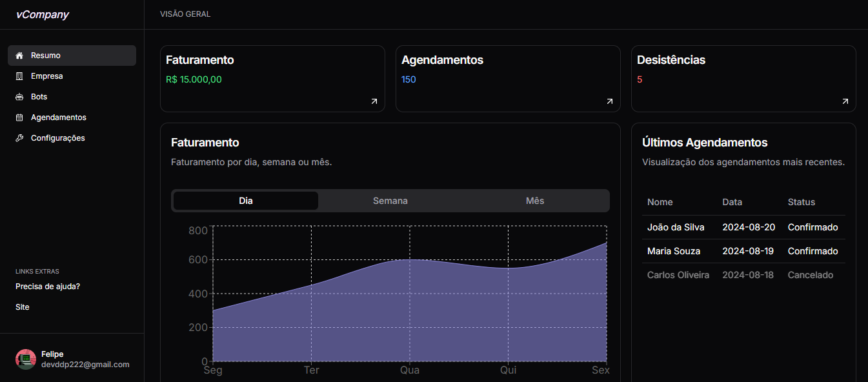Click the Bots robot icon
868x382 pixels.
click(19, 97)
